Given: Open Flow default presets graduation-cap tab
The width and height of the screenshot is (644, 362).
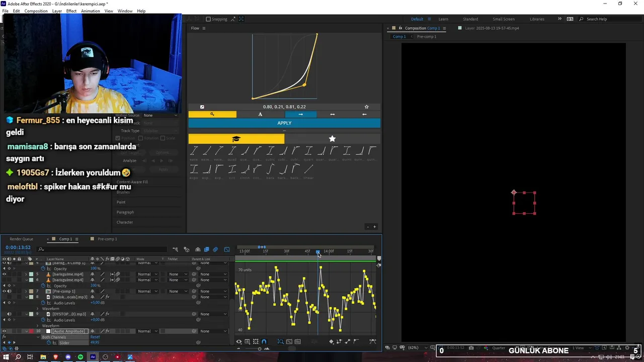Looking at the screenshot, I should 236,139.
